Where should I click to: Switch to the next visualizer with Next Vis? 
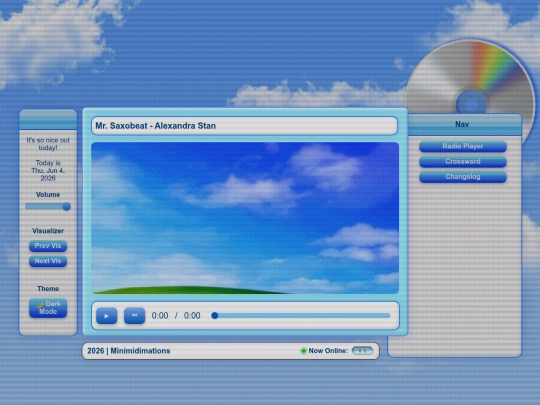(x=48, y=261)
